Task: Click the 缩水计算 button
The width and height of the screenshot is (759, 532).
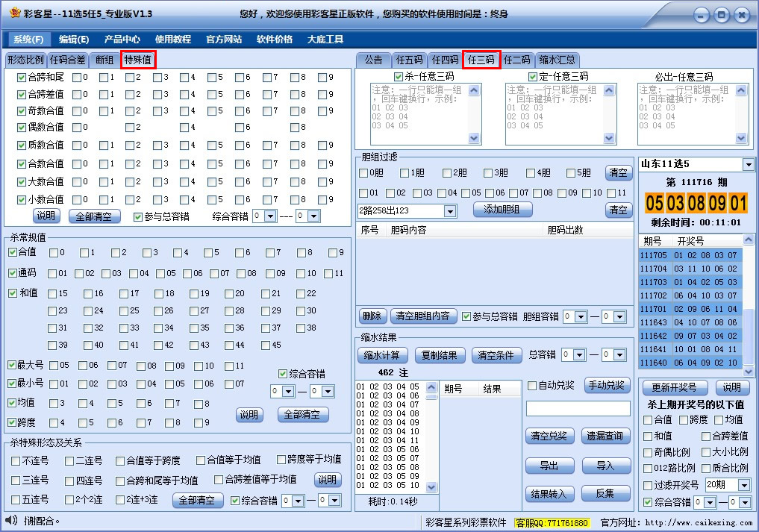Action: pos(381,356)
